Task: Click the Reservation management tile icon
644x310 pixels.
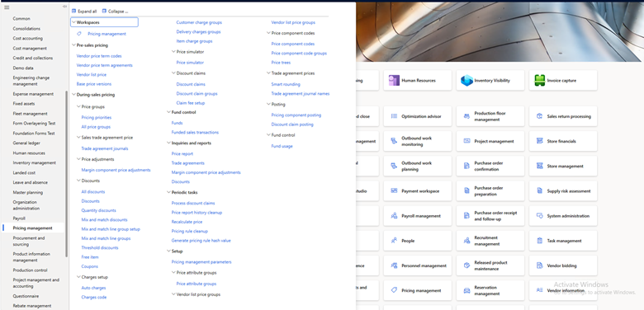Action: click(466, 290)
